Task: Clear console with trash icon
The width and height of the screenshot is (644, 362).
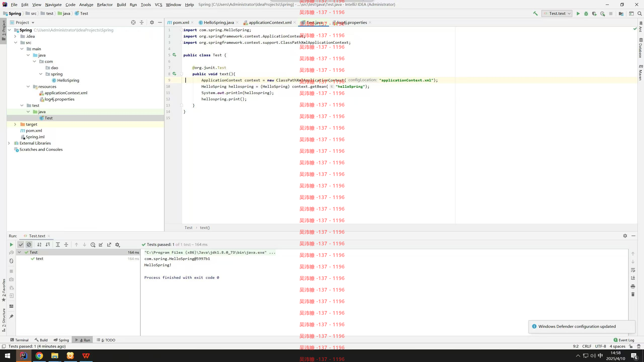Action: pyautogui.click(x=633, y=294)
